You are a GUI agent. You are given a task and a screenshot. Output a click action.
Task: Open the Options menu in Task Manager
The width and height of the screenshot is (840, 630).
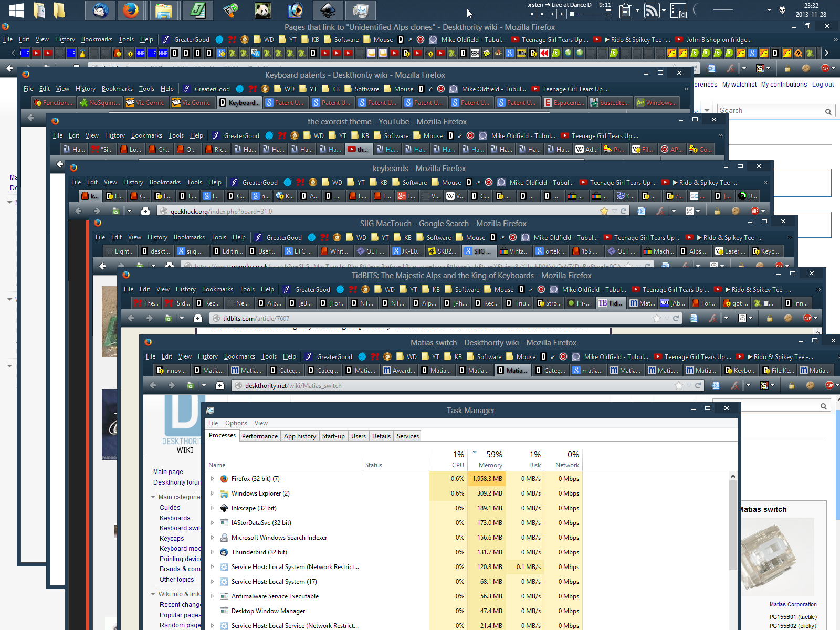point(236,423)
